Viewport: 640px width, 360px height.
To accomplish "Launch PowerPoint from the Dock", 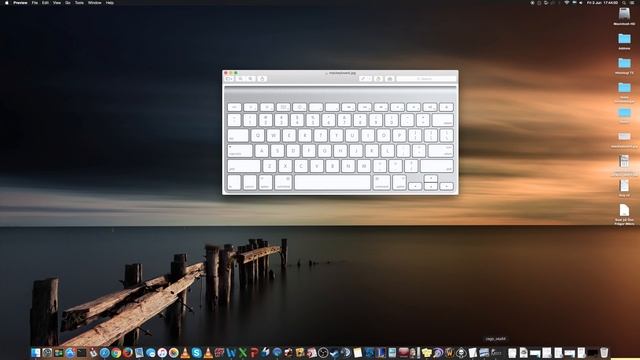I will coord(254,352).
